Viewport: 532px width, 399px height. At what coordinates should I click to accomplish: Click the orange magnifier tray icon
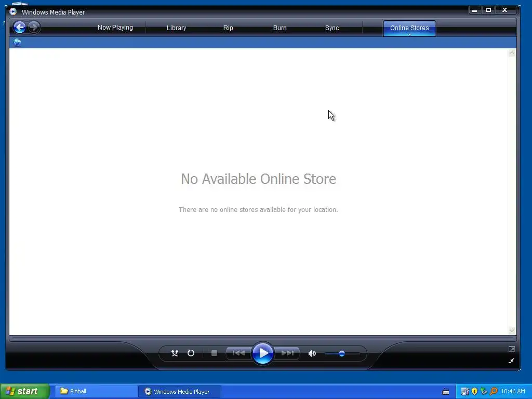point(494,392)
